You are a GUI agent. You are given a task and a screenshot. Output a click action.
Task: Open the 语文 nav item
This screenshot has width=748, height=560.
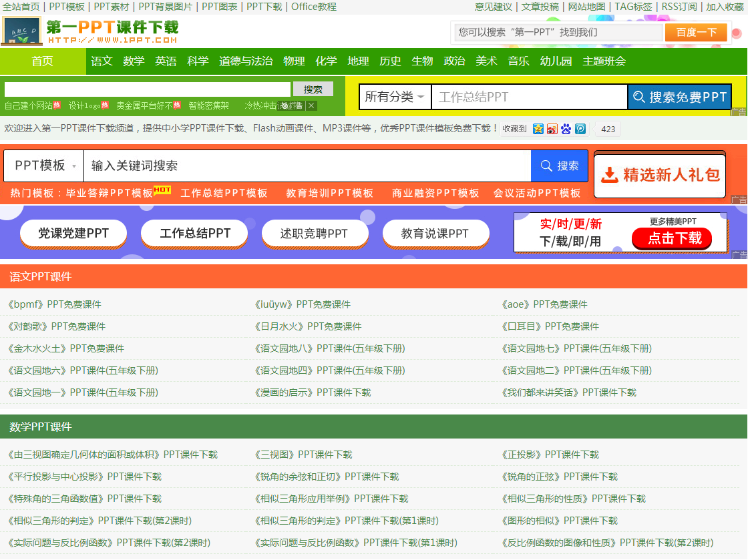[102, 61]
